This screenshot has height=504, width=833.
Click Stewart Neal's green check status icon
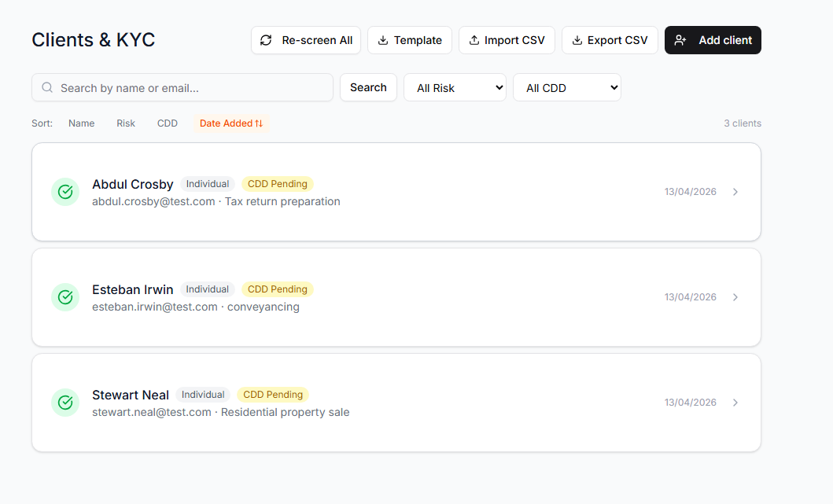pyautogui.click(x=65, y=403)
